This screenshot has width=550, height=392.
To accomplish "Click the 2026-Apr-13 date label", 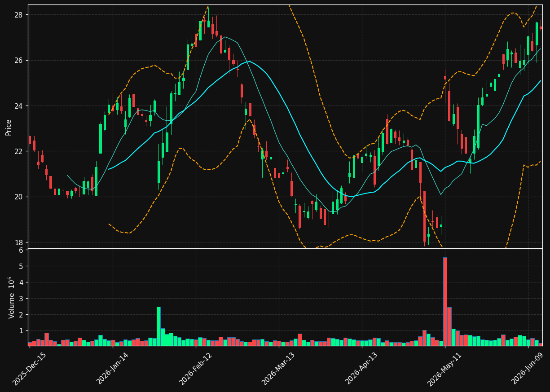I will pos(361,369).
